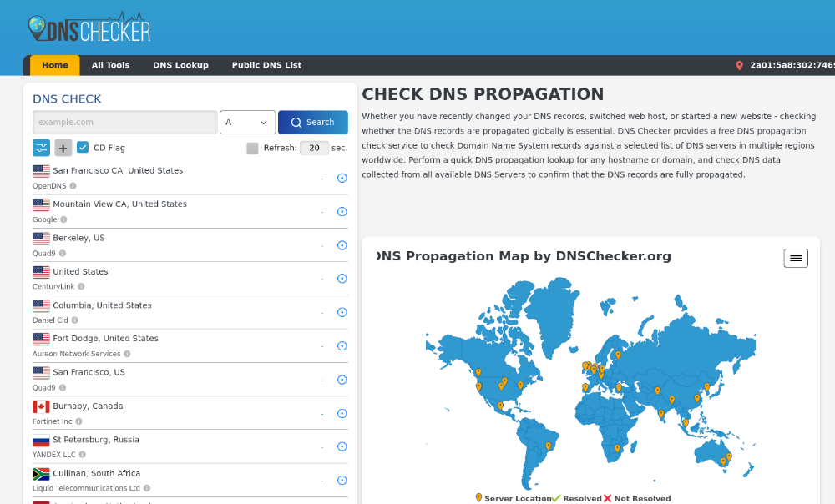Recheck the St Petersburg Yandex server
The height and width of the screenshot is (504, 835).
tap(342, 447)
